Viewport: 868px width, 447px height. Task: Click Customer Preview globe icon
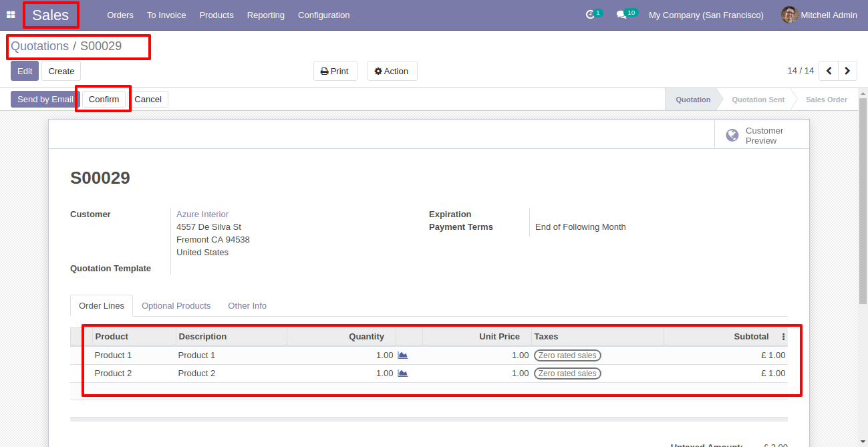point(732,136)
